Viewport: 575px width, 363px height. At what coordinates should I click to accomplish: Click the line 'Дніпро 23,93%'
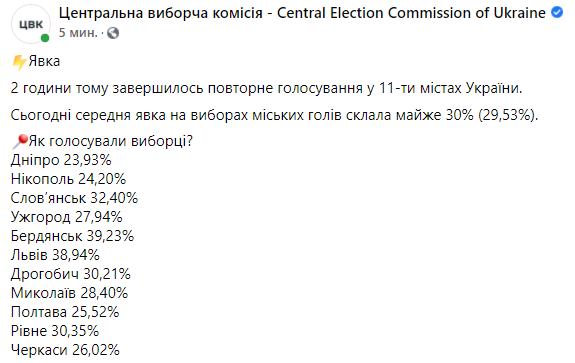point(61,160)
